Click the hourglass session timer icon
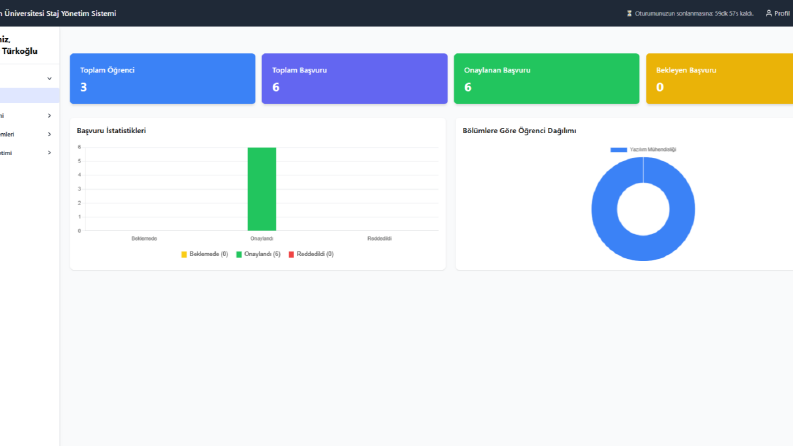 [x=629, y=14]
